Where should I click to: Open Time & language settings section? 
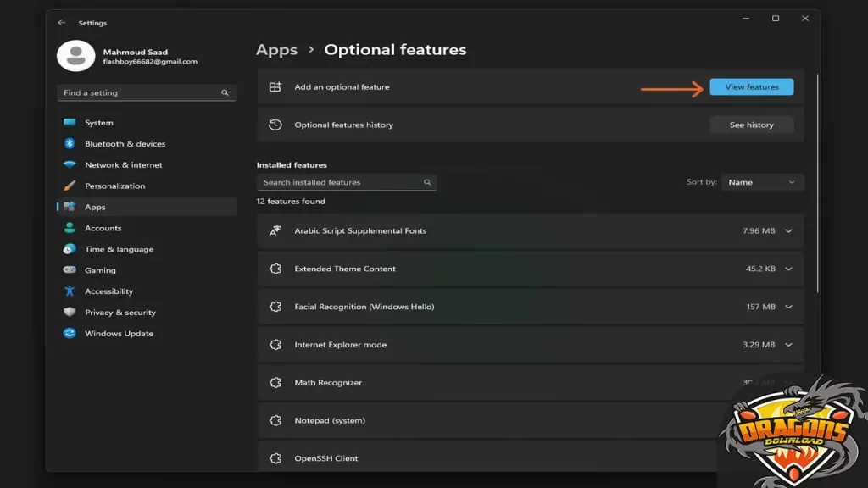tap(119, 249)
